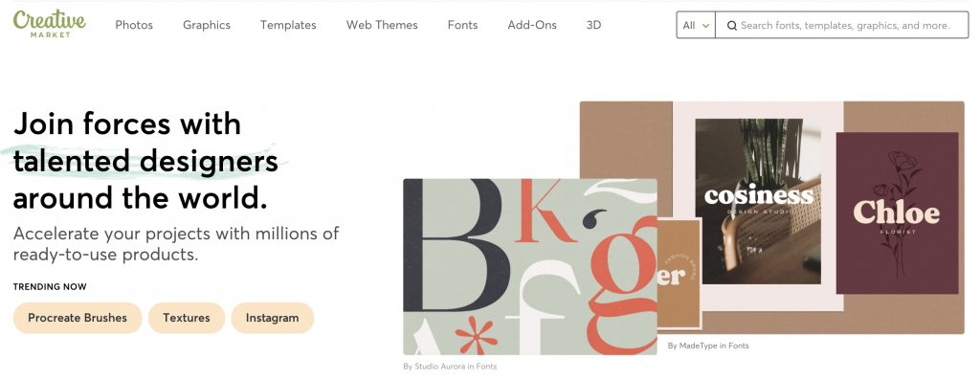The image size is (980, 381).
Task: Click the Trending Now label
Action: [x=50, y=287]
